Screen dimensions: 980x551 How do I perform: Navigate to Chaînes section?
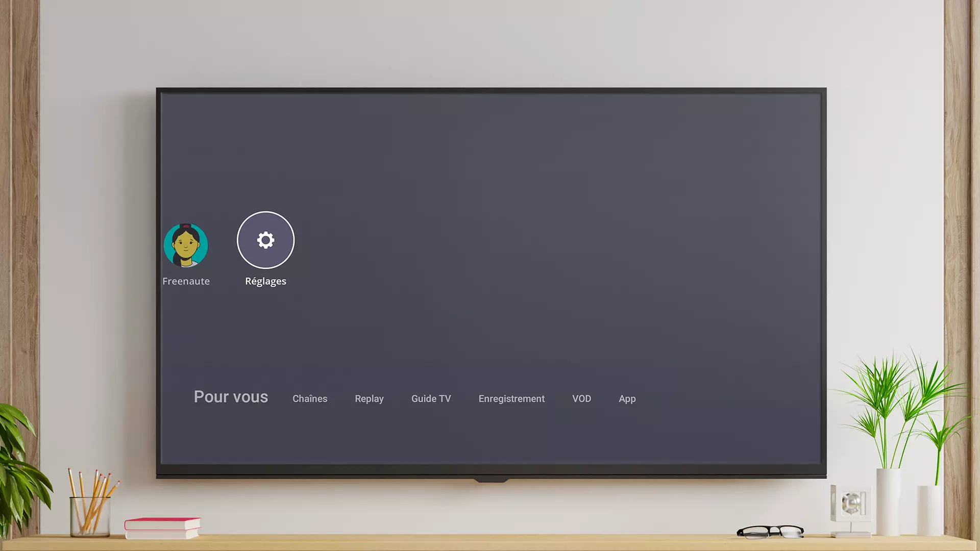tap(310, 398)
